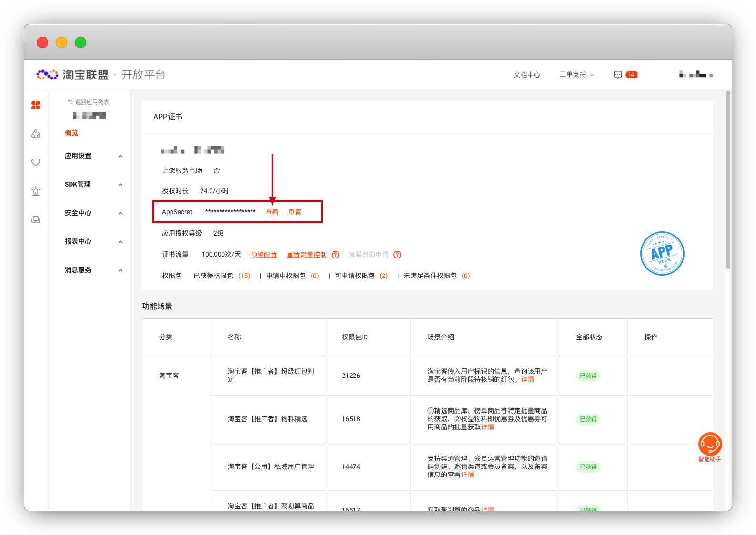Expand the SDK管理 menu chevron

(x=121, y=185)
